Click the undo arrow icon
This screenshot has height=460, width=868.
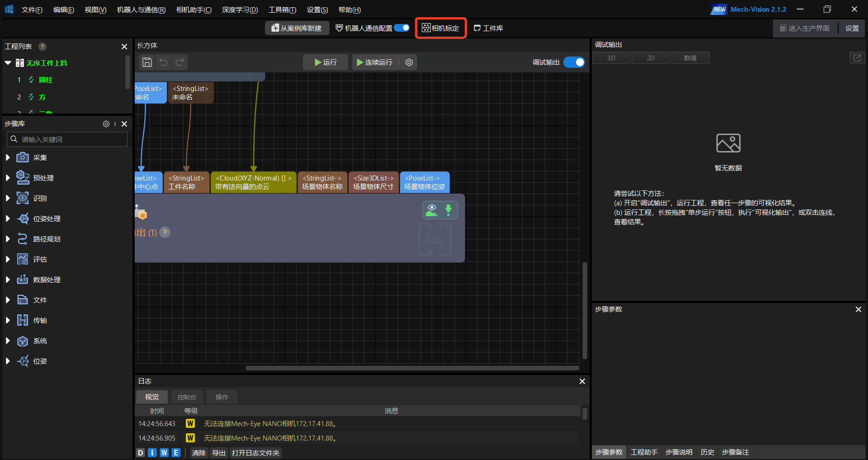click(x=163, y=62)
